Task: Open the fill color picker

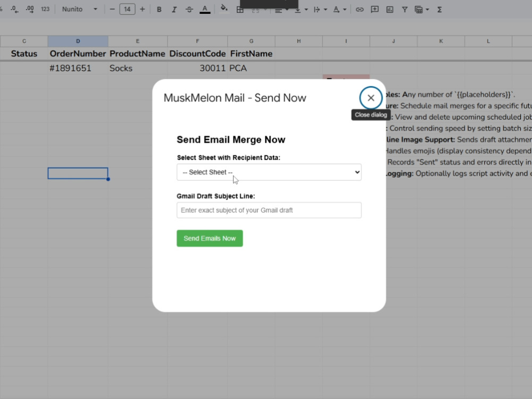Action: click(224, 9)
